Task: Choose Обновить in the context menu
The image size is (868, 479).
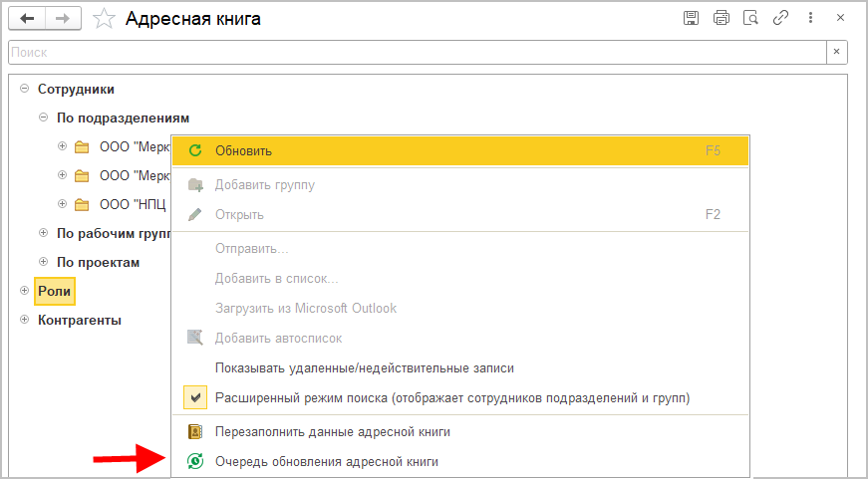Action: click(x=243, y=150)
